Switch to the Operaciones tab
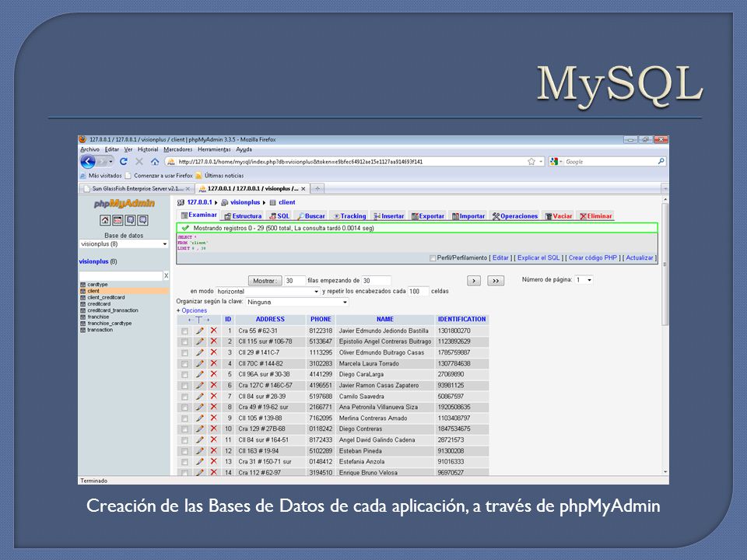The image size is (747, 560). (515, 216)
